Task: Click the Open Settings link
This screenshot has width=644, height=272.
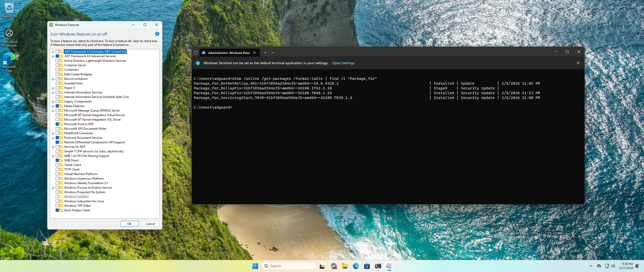Action: pyautogui.click(x=343, y=63)
